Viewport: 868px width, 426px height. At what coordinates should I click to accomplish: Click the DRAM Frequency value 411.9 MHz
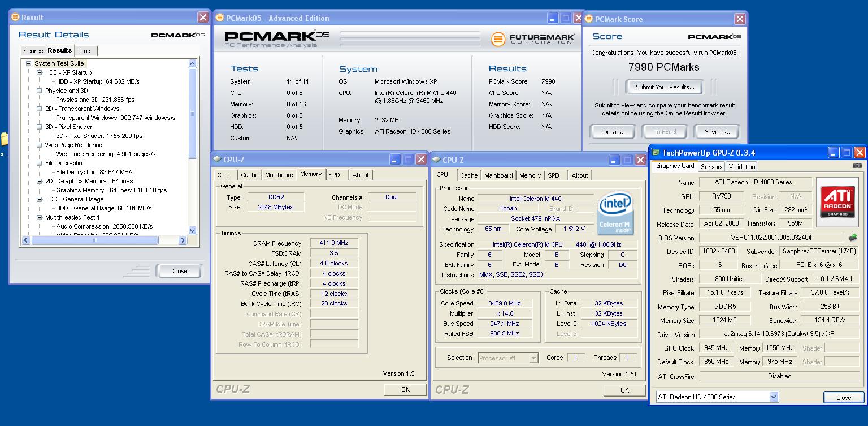tap(334, 243)
